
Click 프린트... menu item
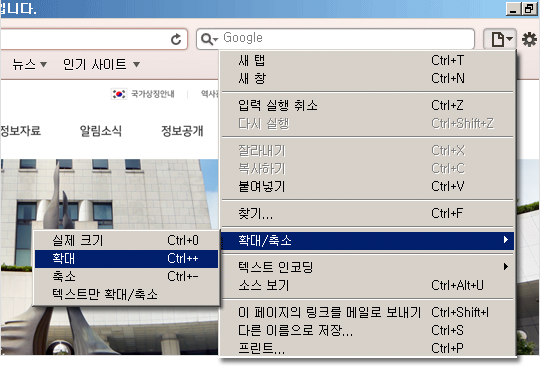367,348
